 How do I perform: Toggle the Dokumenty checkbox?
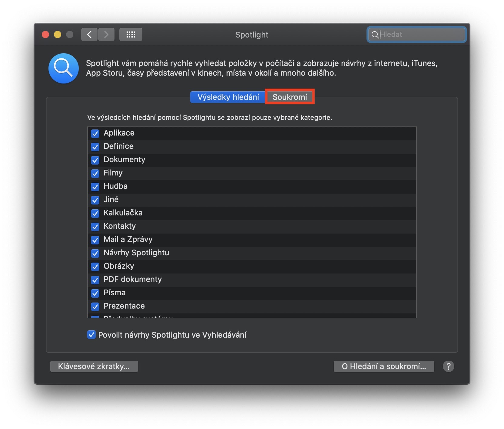click(95, 160)
